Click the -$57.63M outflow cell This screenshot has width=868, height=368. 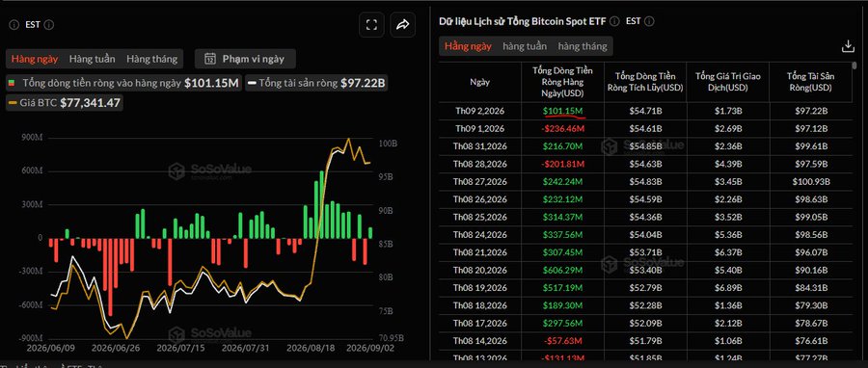coord(562,341)
